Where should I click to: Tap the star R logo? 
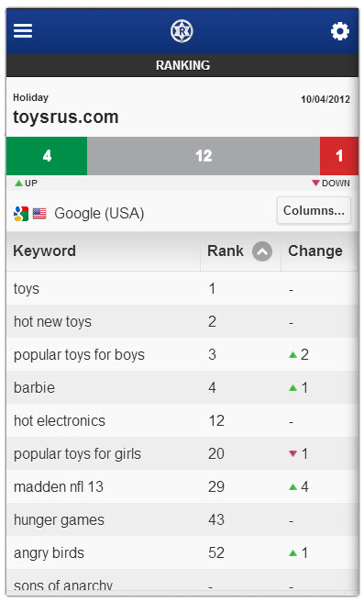point(182,31)
